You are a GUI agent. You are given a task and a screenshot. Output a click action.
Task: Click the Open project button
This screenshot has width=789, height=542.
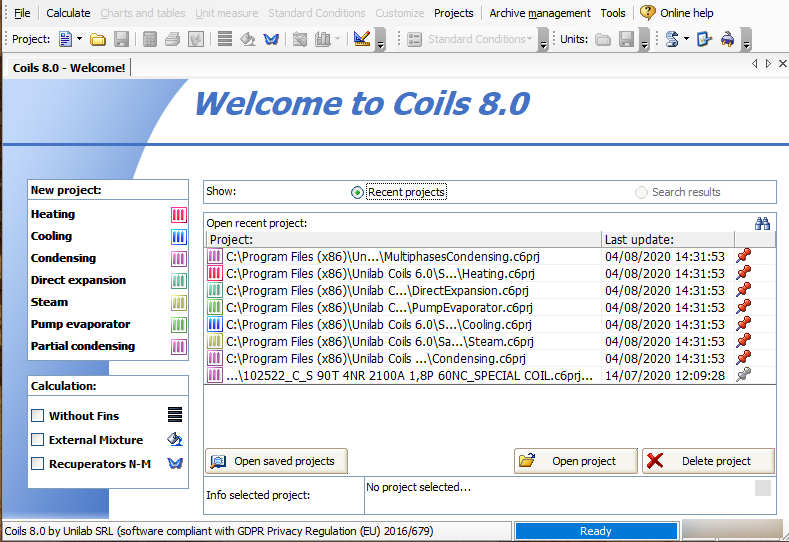point(576,461)
